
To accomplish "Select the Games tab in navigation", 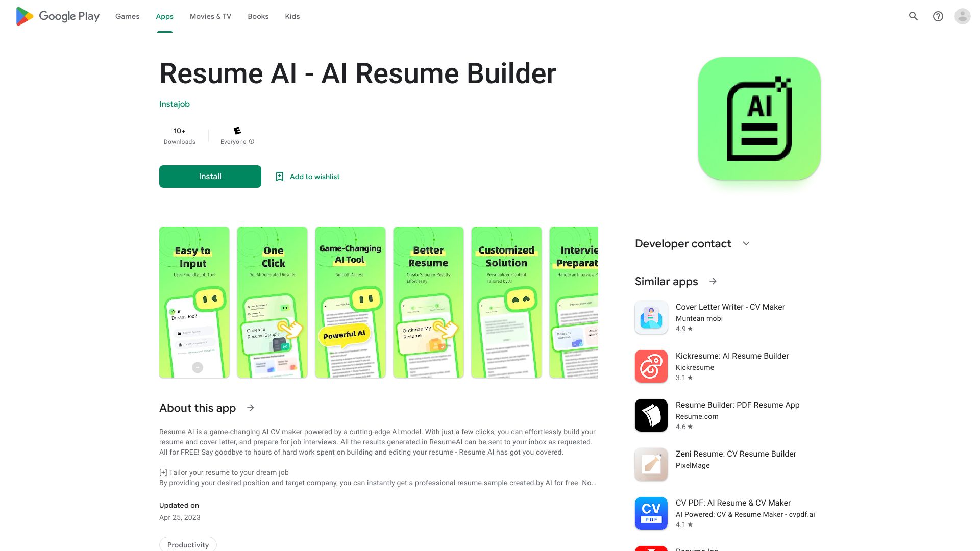I will point(127,16).
